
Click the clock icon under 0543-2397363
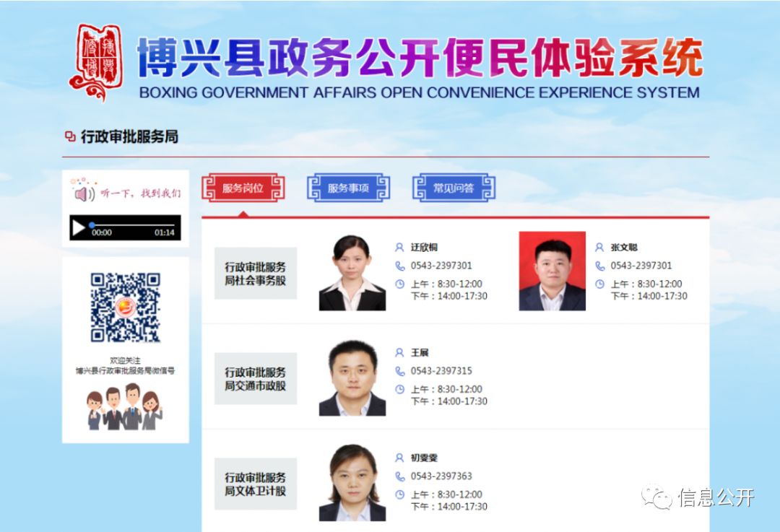[x=400, y=494]
